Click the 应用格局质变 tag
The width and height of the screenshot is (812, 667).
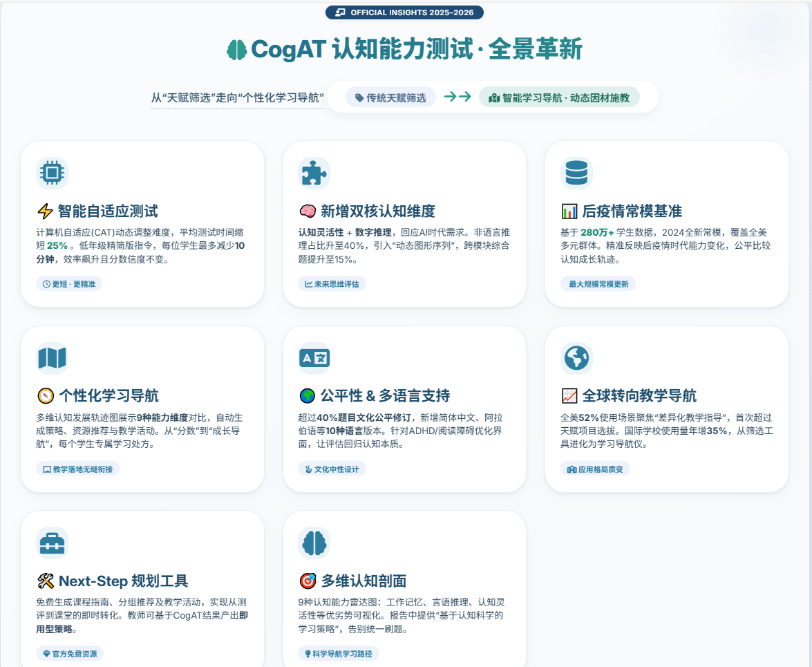pyautogui.click(x=595, y=469)
